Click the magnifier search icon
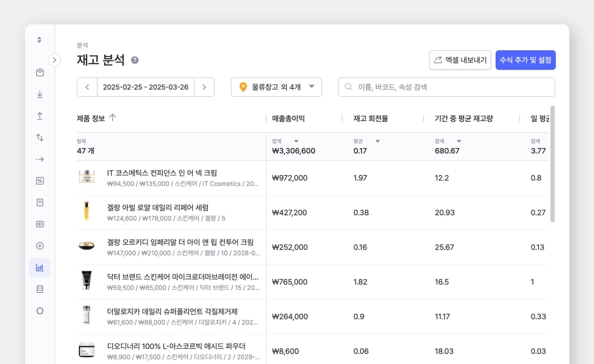The height and width of the screenshot is (364, 594). (349, 87)
